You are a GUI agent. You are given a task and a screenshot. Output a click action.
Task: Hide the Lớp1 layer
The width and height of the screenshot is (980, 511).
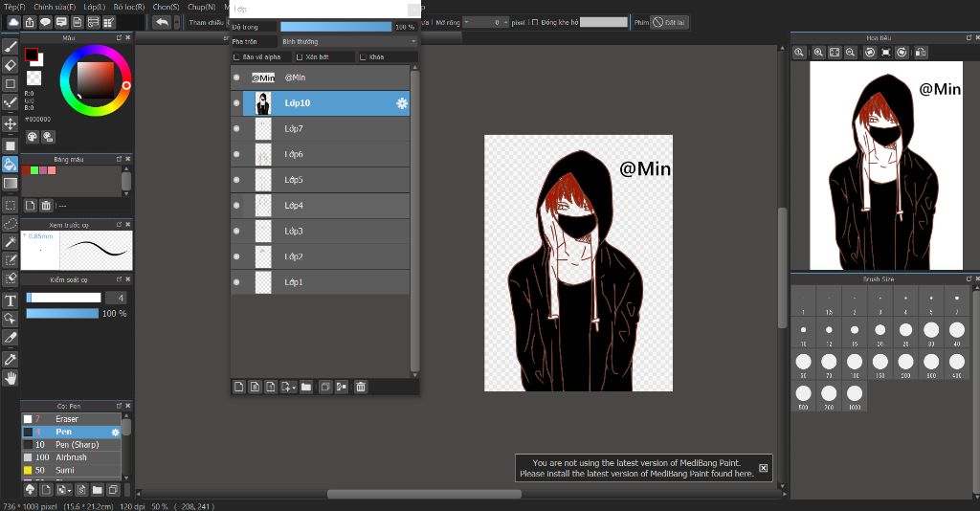[x=236, y=282]
